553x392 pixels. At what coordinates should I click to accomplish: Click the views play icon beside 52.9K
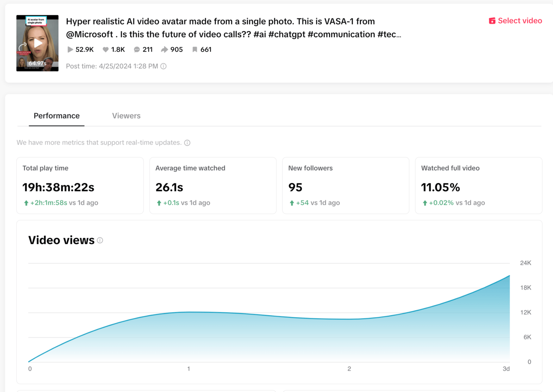[70, 50]
